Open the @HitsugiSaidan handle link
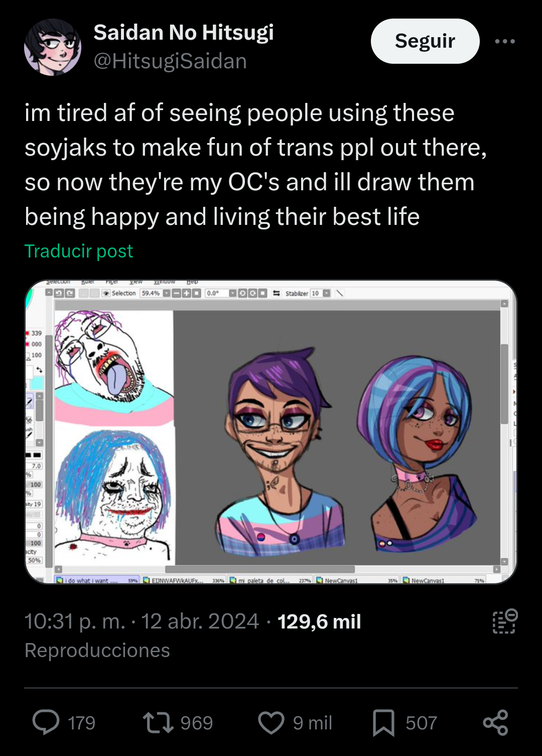Screen dimensions: 542x756 click(x=170, y=61)
